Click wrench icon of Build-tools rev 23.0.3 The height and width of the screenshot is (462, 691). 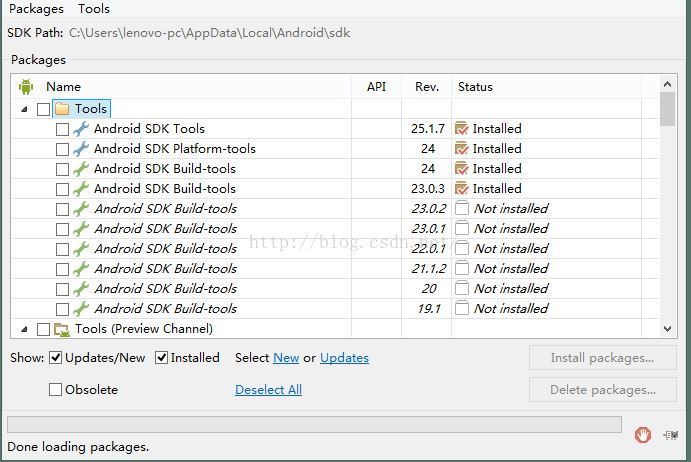pos(81,189)
